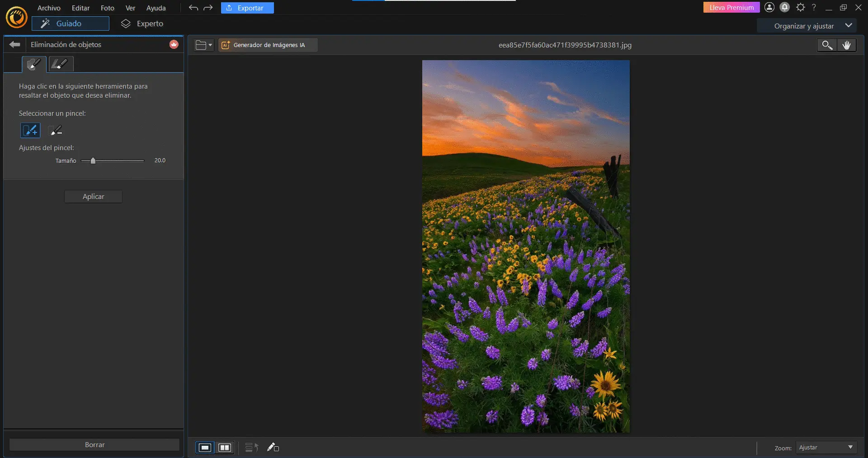This screenshot has width=868, height=458.
Task: Select the hand pan tool
Action: tap(846, 45)
